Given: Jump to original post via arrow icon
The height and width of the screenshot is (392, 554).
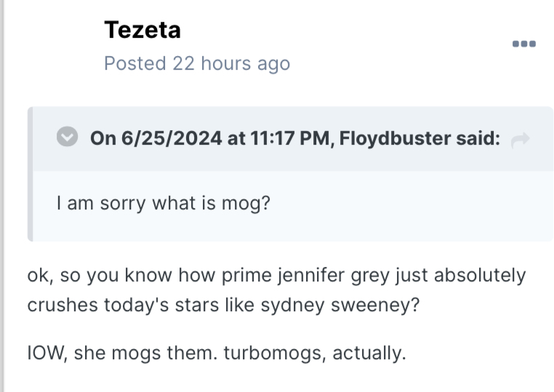Looking at the screenshot, I should 521,139.
